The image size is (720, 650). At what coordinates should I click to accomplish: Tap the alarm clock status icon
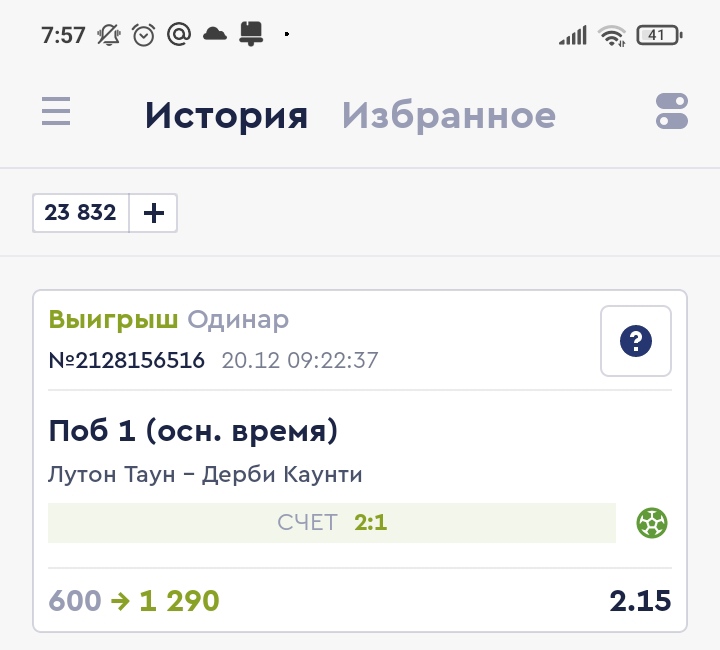pos(144,35)
